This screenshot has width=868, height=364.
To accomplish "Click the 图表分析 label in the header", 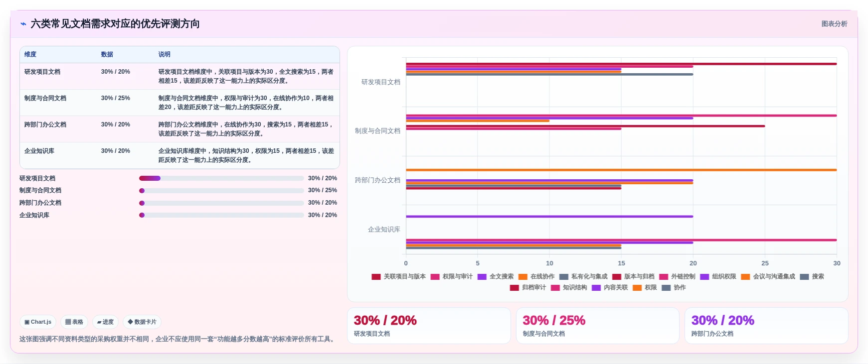I will (834, 24).
